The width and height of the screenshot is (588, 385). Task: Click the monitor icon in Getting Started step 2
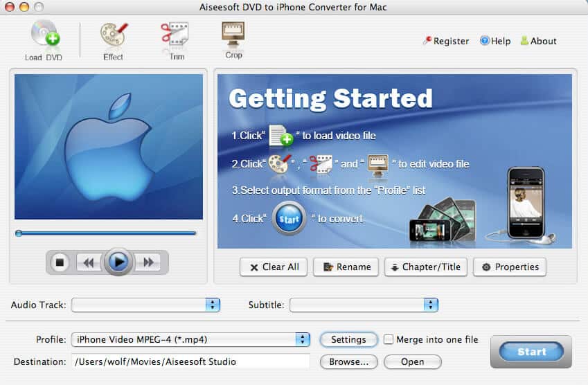click(378, 165)
